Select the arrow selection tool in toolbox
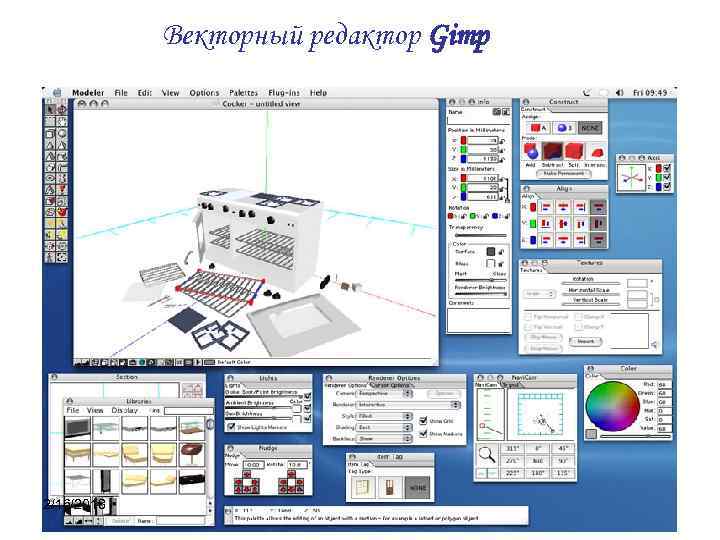720x540 pixels. click(x=51, y=110)
